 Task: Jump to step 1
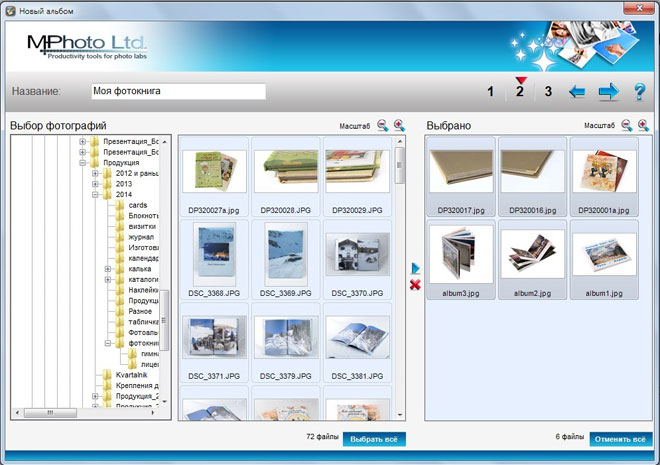[x=490, y=91]
